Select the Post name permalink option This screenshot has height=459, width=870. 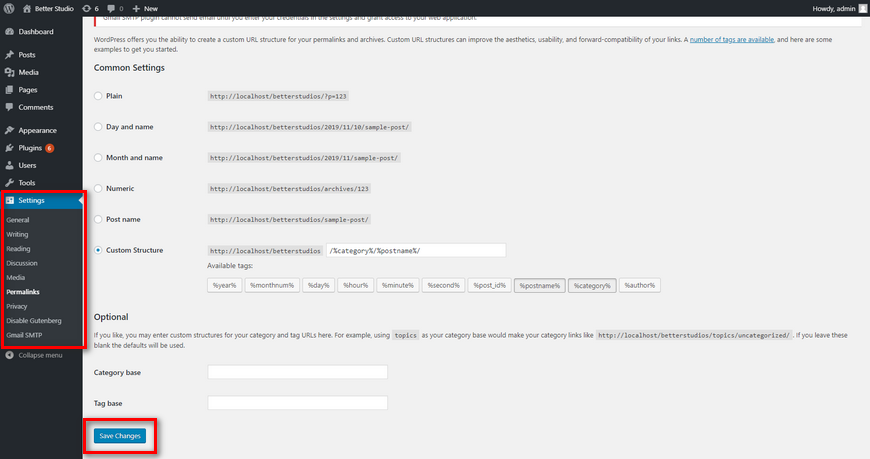point(98,219)
